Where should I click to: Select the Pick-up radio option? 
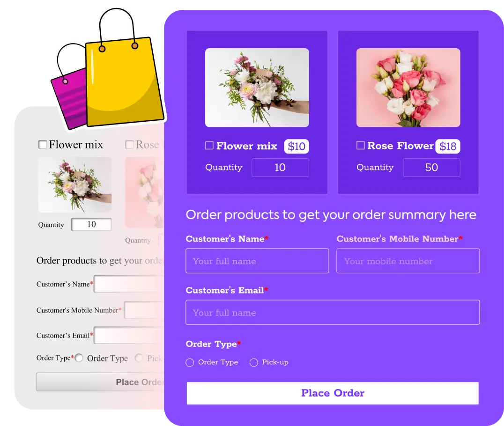pos(253,362)
